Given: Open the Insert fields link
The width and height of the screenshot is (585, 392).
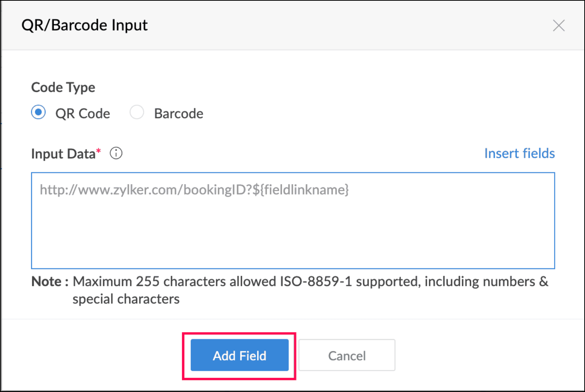Looking at the screenshot, I should coord(519,153).
